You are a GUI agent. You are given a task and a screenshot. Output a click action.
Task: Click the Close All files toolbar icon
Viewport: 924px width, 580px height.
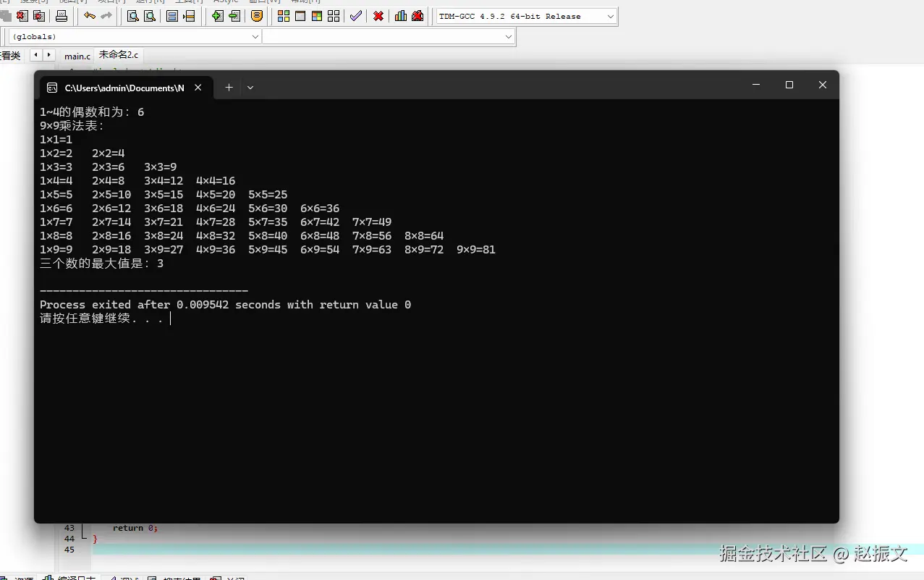tap(39, 16)
